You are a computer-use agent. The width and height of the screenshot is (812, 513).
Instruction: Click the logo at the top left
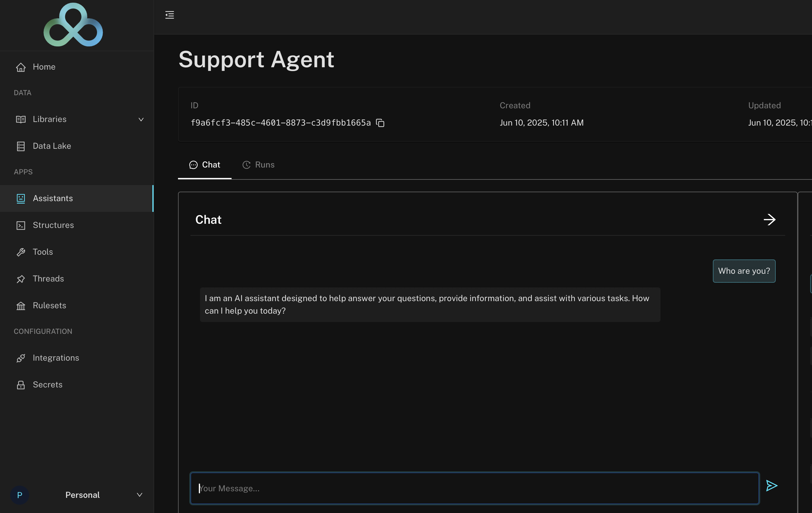point(73,25)
